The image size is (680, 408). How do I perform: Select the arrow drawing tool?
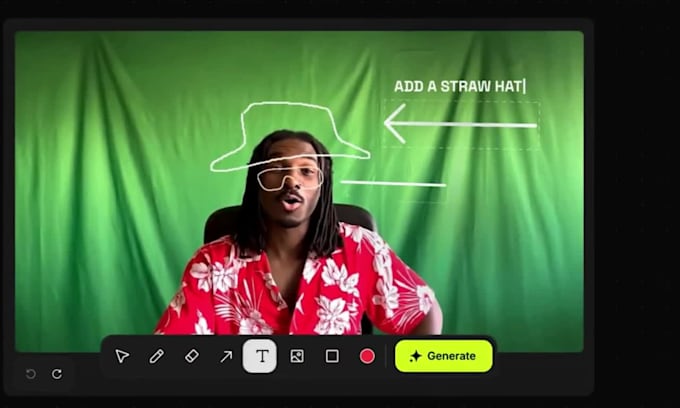click(226, 356)
